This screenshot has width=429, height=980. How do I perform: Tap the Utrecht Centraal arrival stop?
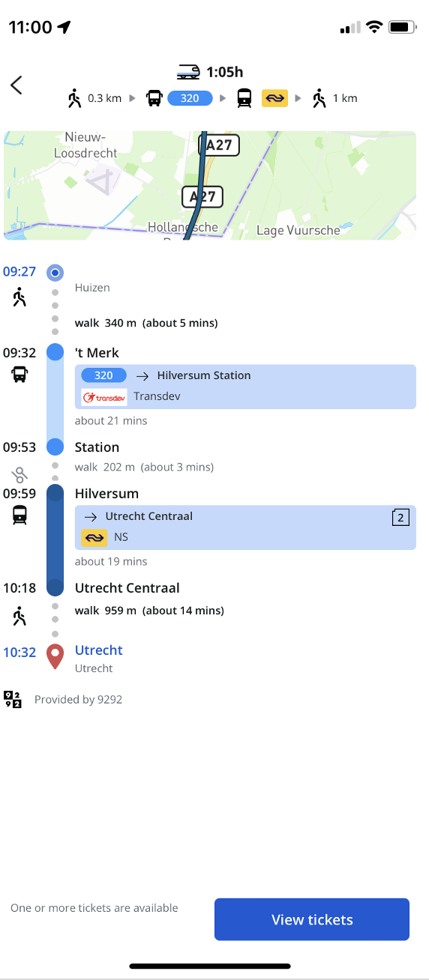point(127,588)
